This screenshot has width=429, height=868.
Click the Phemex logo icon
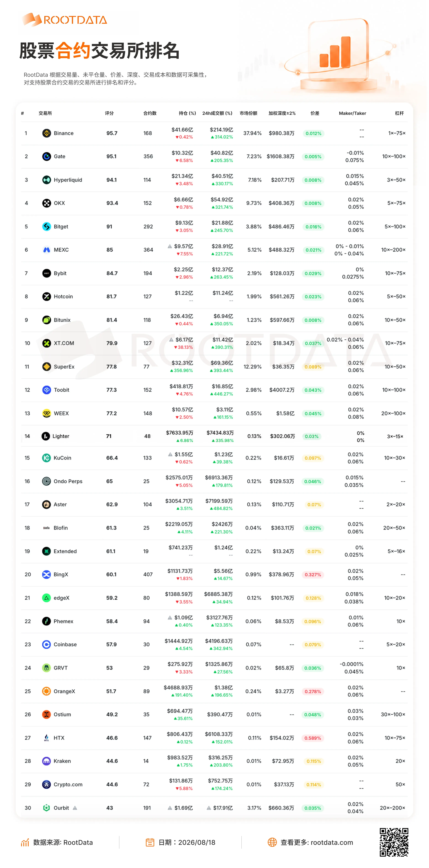pos(47,621)
